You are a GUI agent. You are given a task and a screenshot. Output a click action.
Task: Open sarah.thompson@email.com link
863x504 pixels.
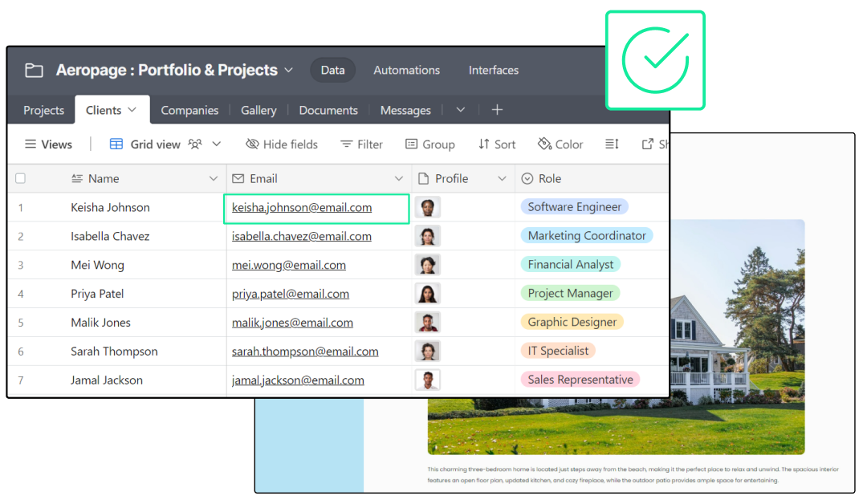coord(305,351)
